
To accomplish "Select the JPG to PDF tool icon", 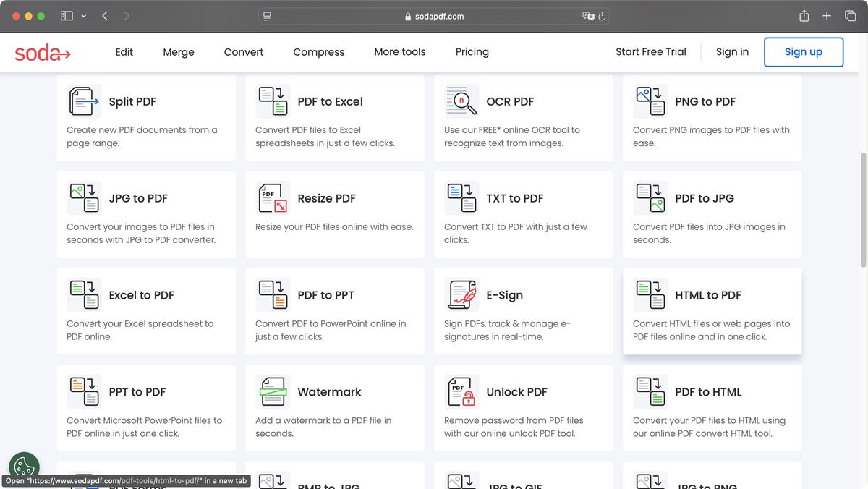I will tap(83, 197).
